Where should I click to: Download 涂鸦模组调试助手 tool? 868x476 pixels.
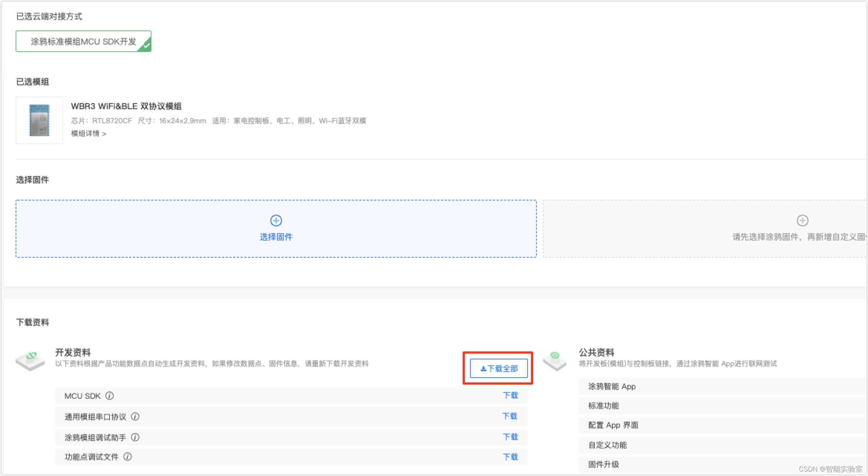[510, 437]
